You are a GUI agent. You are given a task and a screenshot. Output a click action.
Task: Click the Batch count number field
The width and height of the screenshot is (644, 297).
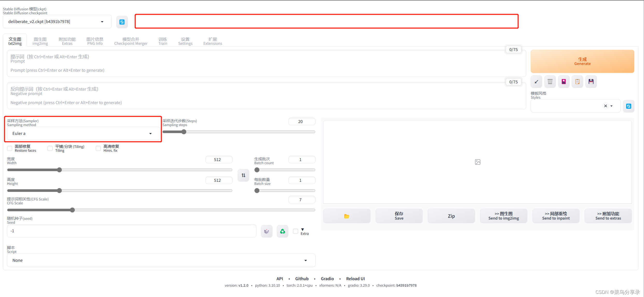[x=302, y=160]
